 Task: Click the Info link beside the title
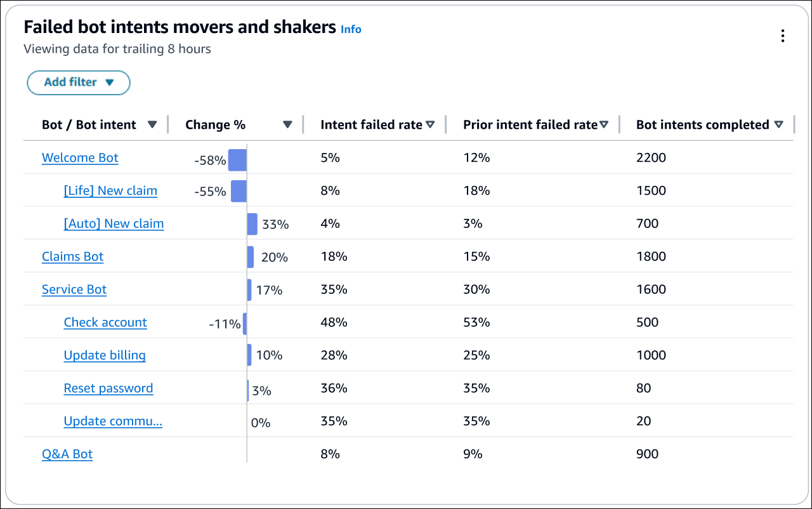[x=351, y=29]
